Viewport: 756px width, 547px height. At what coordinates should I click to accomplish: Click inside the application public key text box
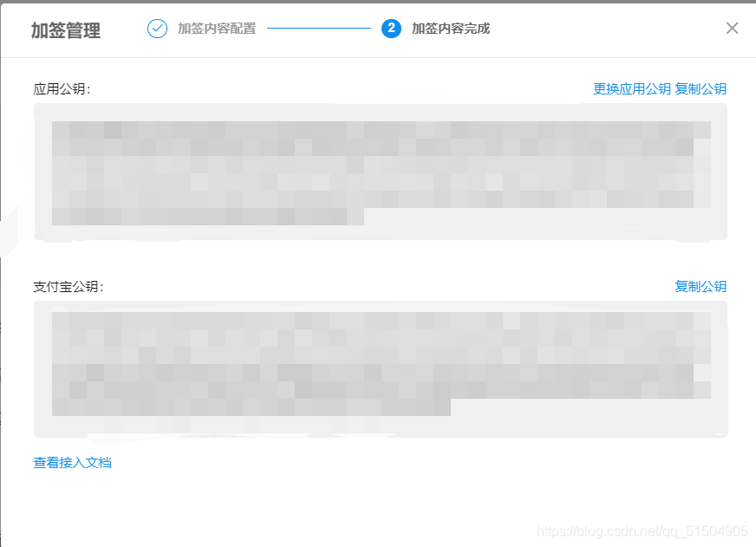click(x=380, y=171)
